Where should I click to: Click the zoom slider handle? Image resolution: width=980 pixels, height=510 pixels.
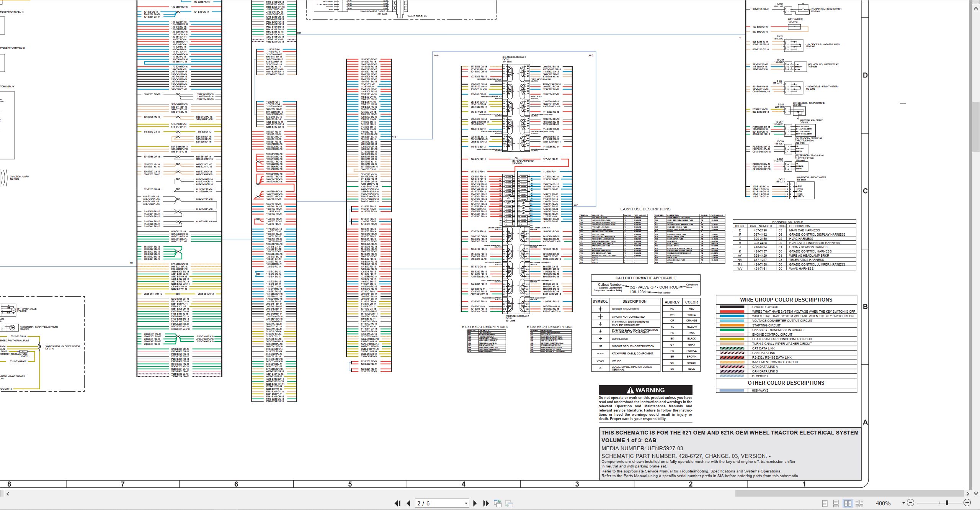pyautogui.click(x=947, y=503)
